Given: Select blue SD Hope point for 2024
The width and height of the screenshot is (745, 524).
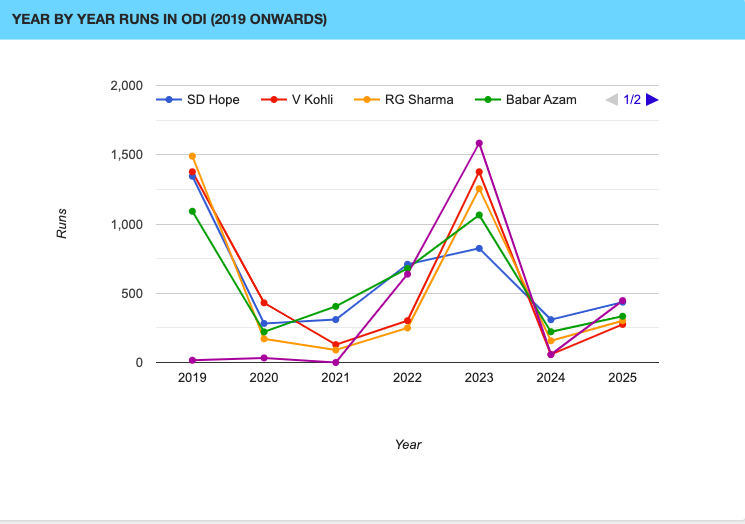Looking at the screenshot, I should coord(551,319).
